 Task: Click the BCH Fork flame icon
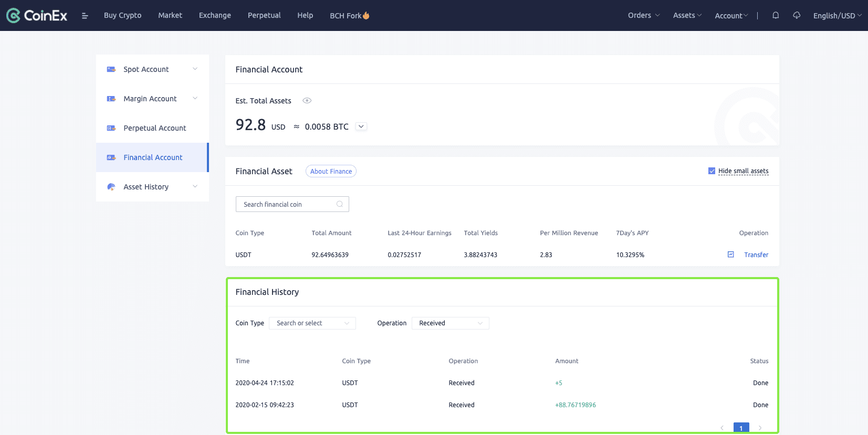(366, 15)
